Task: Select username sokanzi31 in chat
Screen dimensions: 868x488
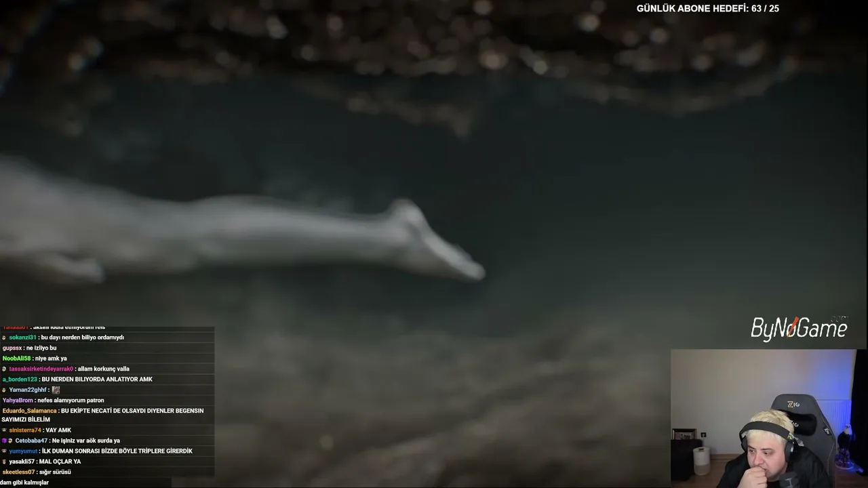Action: coord(22,338)
